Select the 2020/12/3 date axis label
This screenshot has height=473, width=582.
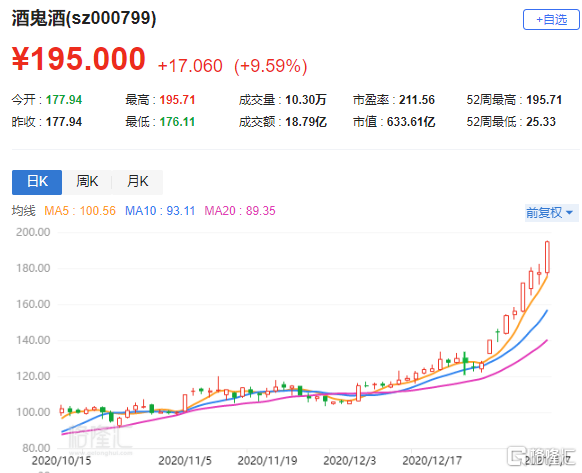click(350, 461)
